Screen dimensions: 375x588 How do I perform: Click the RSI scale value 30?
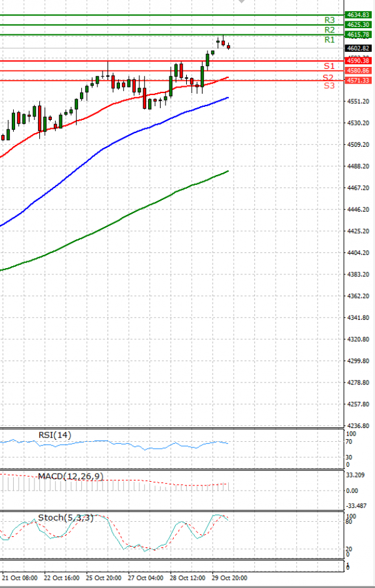pyautogui.click(x=349, y=457)
